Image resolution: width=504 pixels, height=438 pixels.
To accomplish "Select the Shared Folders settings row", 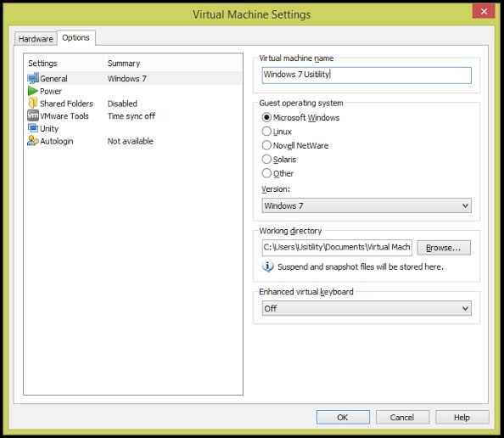I will (133, 104).
